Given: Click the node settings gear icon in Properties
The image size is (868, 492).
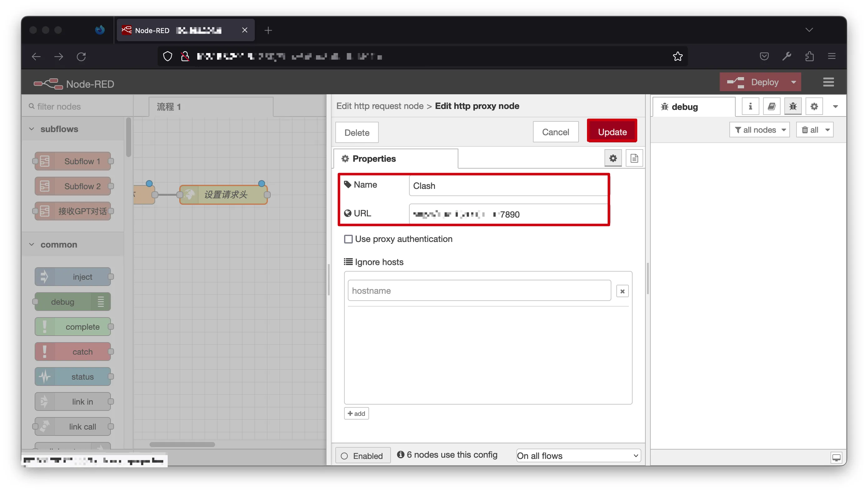Looking at the screenshot, I should pyautogui.click(x=613, y=159).
